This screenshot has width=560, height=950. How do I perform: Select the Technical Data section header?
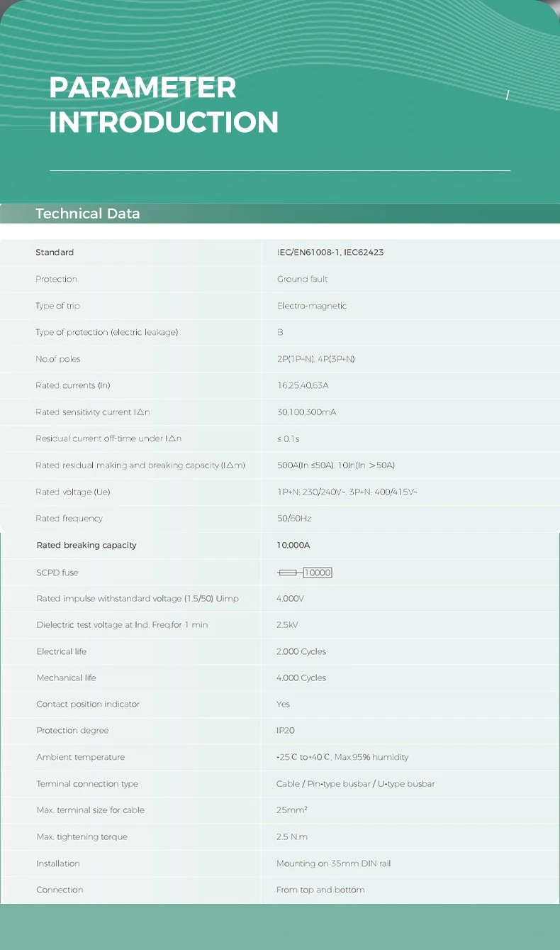[88, 214]
